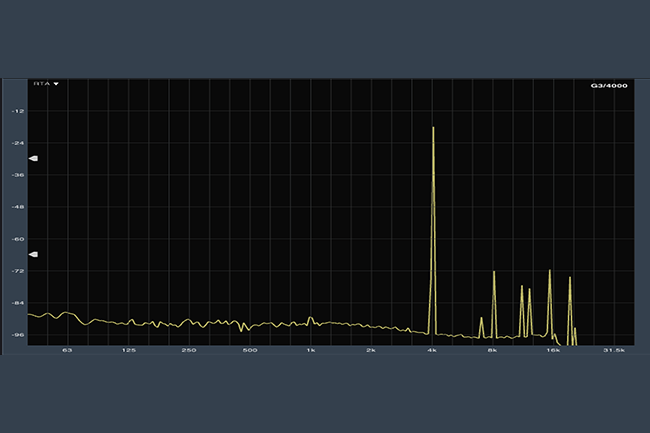Click the harmonic peak at 16k
The image size is (650, 433).
(x=549, y=272)
